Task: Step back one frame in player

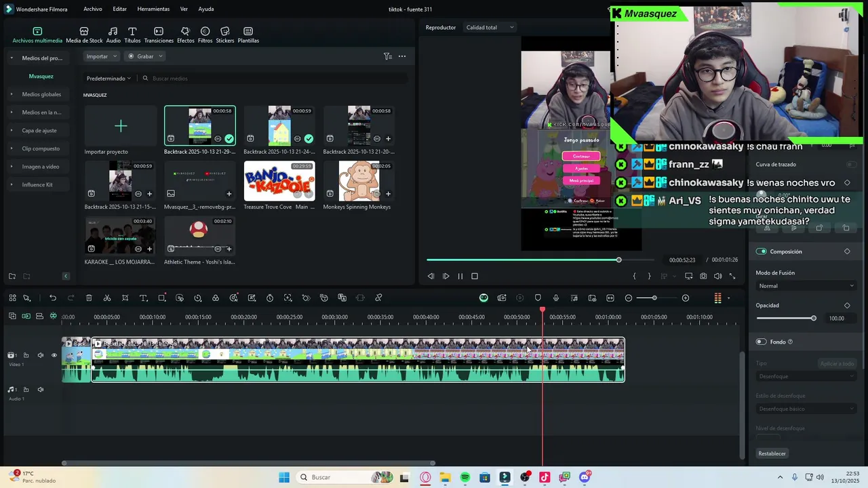Action: pos(431,277)
